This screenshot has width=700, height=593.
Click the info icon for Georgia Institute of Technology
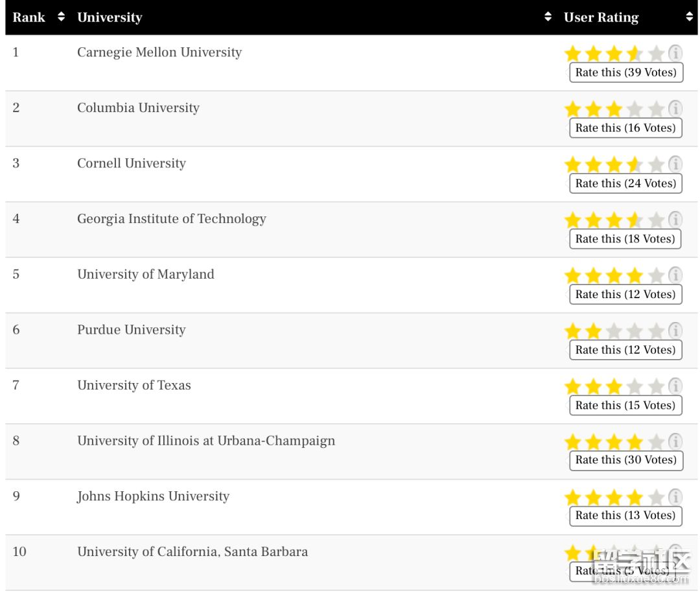click(675, 219)
